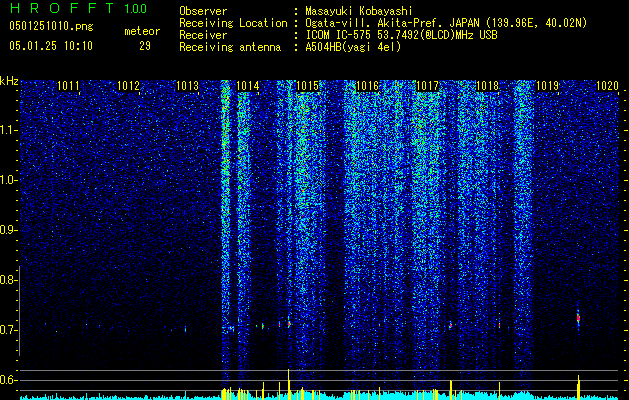Viewport: 629px width, 400px height.
Task: Click the 1.1 frequency axis label
Action: pyautogui.click(x=9, y=130)
